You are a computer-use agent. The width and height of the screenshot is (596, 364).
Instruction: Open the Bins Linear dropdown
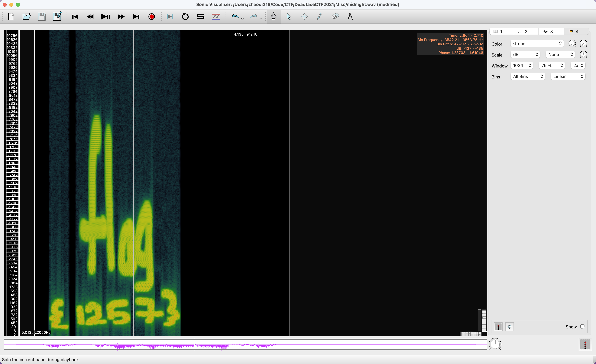click(x=568, y=77)
